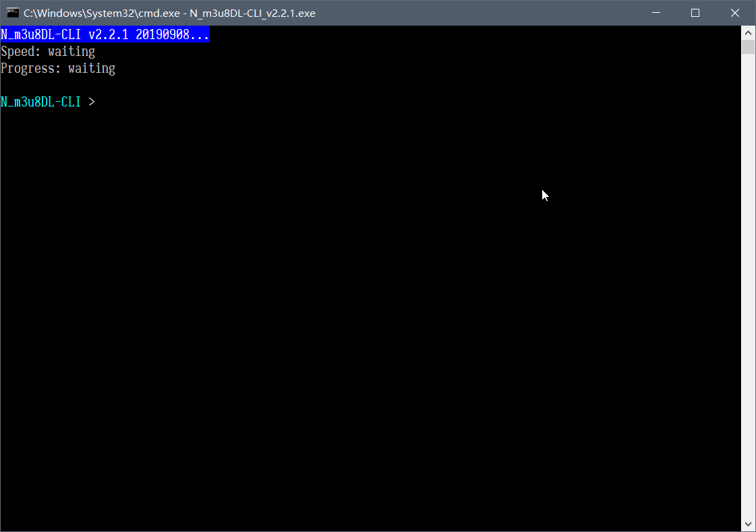This screenshot has height=532, width=756.
Task: Place cursor after the prompt arrow
Action: pos(101,102)
